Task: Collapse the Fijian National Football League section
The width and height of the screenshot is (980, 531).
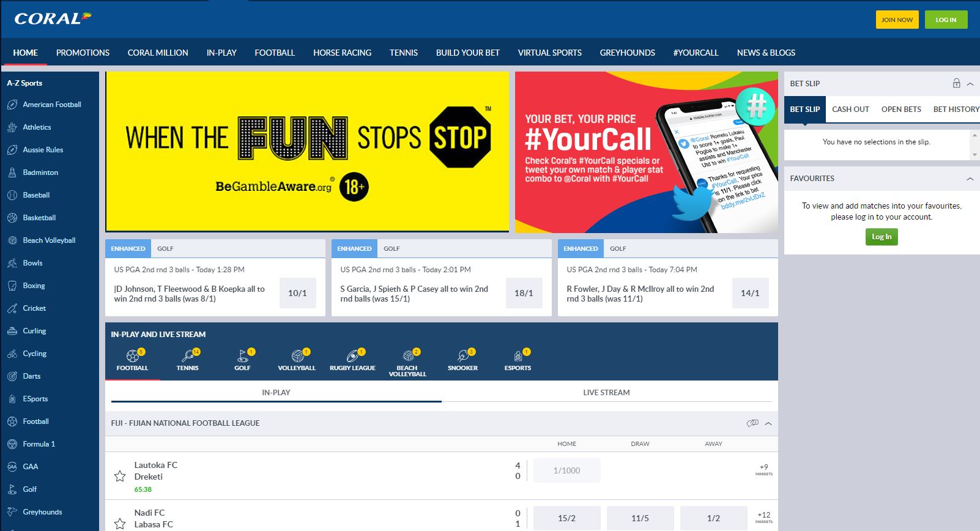Action: (768, 423)
